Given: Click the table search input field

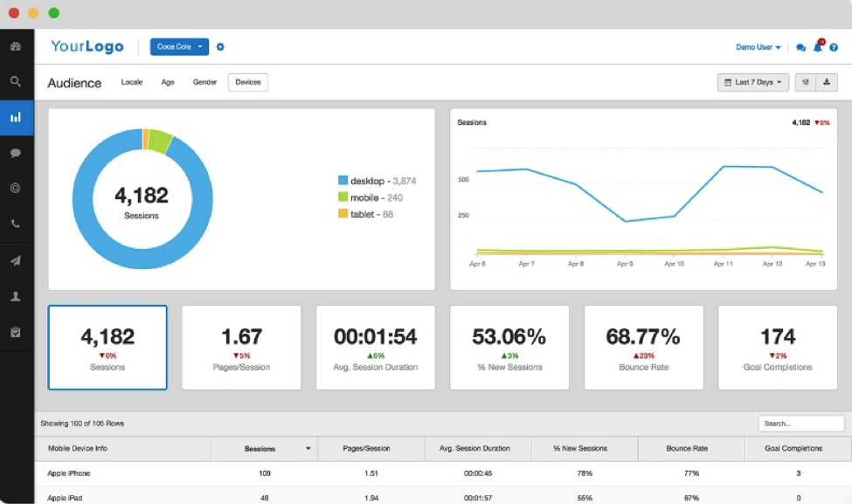Looking at the screenshot, I should (800, 423).
